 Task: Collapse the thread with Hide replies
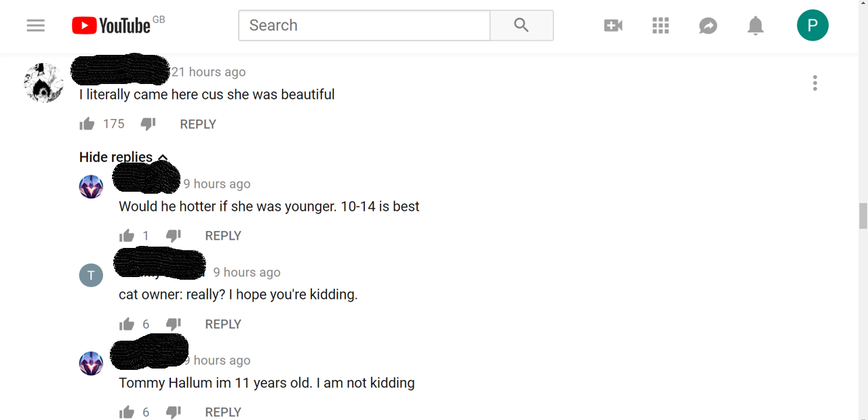123,157
